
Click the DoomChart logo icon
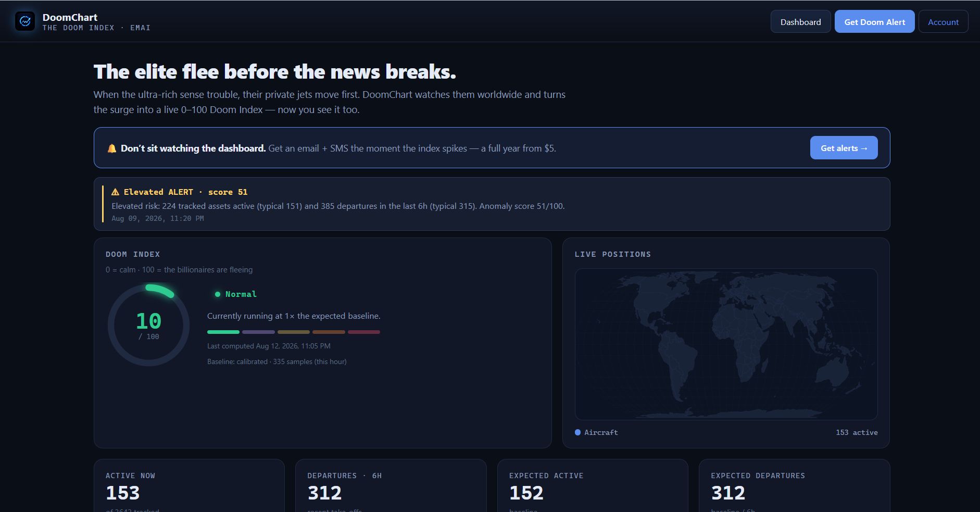pyautogui.click(x=25, y=21)
